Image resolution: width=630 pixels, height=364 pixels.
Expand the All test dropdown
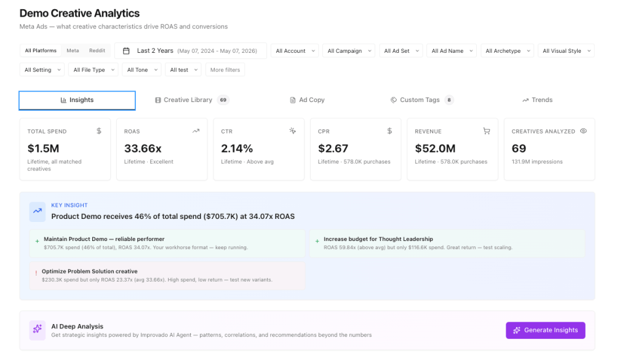[183, 70]
